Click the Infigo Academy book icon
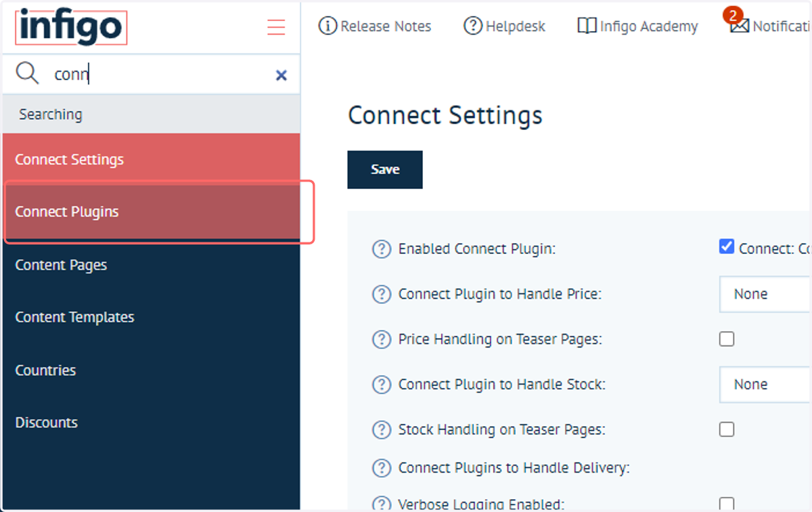The image size is (812, 512). (x=587, y=26)
